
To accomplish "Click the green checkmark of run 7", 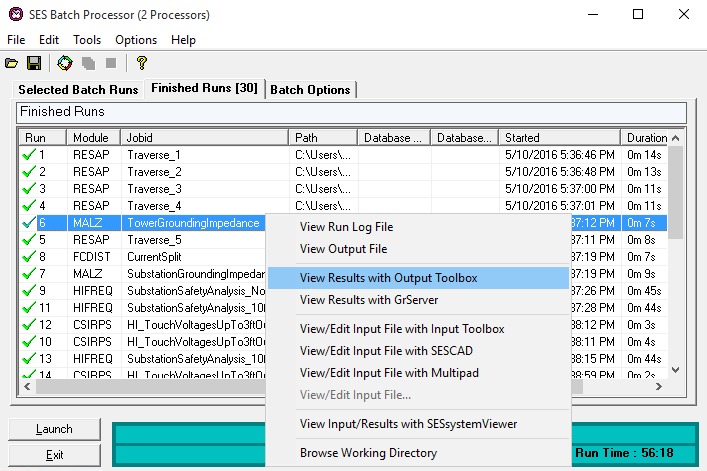I will [28, 274].
